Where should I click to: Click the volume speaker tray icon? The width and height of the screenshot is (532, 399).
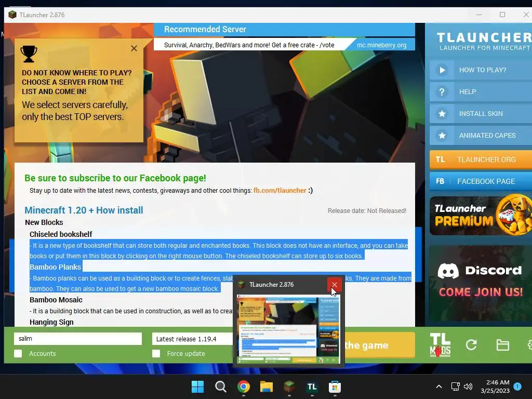(x=468, y=387)
